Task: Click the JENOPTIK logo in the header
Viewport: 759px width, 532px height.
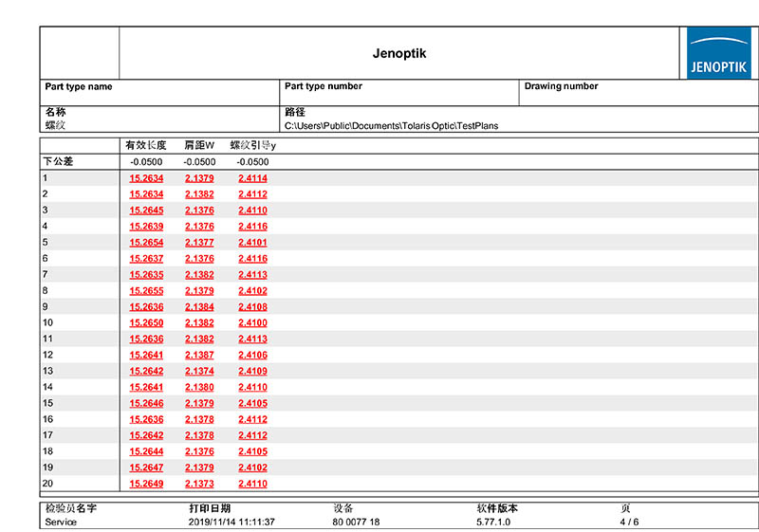Action: coord(719,53)
